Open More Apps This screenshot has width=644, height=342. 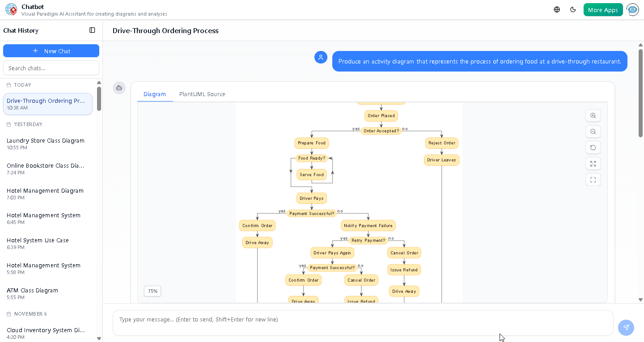click(x=603, y=9)
